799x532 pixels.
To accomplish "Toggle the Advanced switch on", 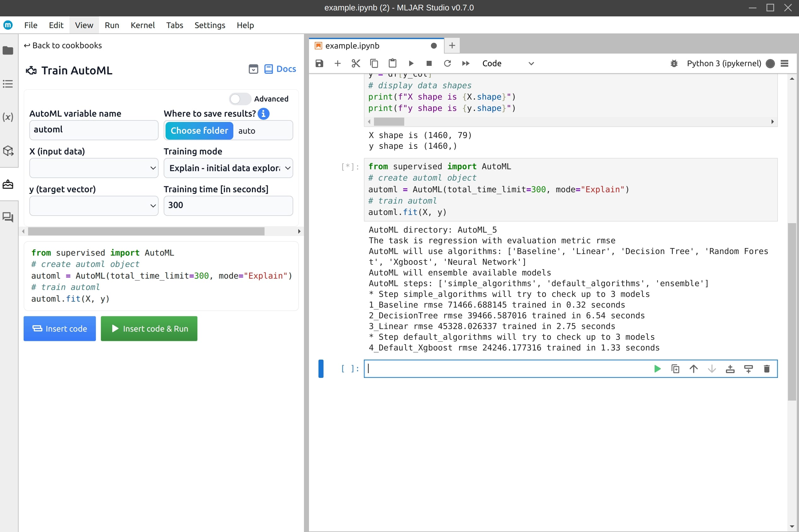I will pyautogui.click(x=238, y=98).
